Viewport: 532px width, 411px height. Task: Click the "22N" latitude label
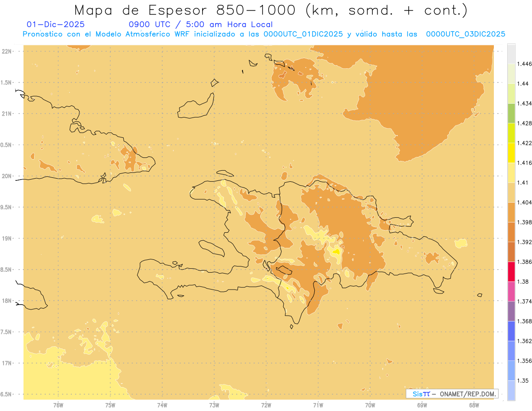[7, 51]
